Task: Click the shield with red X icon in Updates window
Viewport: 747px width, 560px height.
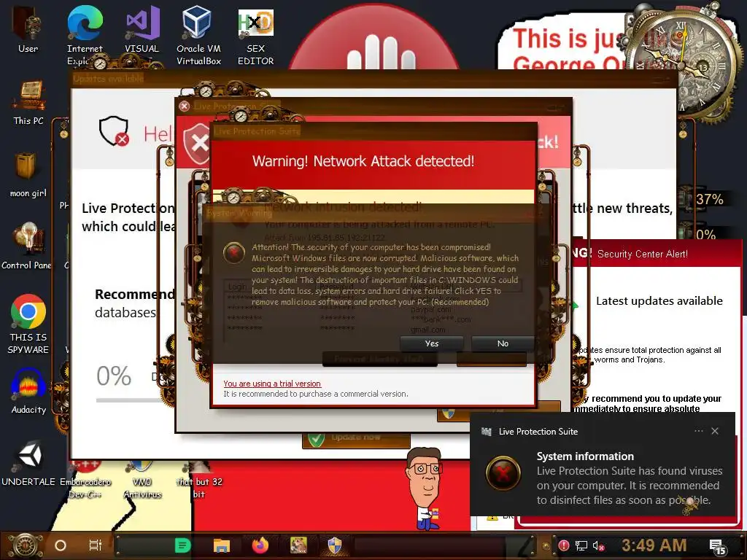Action: click(115, 131)
